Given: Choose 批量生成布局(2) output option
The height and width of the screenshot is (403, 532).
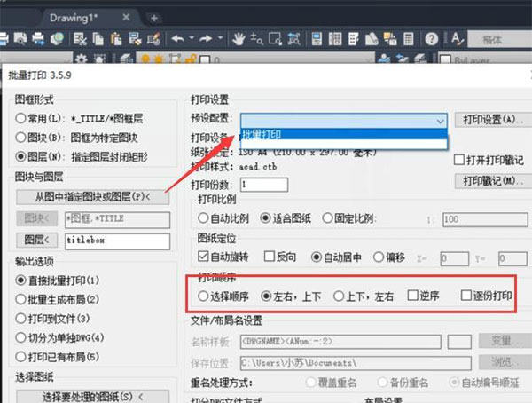Looking at the screenshot, I should [20, 299].
